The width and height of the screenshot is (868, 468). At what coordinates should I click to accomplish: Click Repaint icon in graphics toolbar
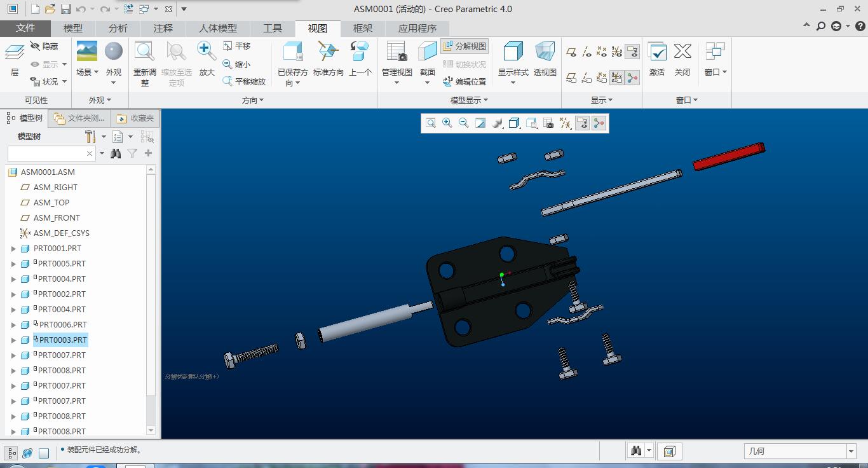480,123
